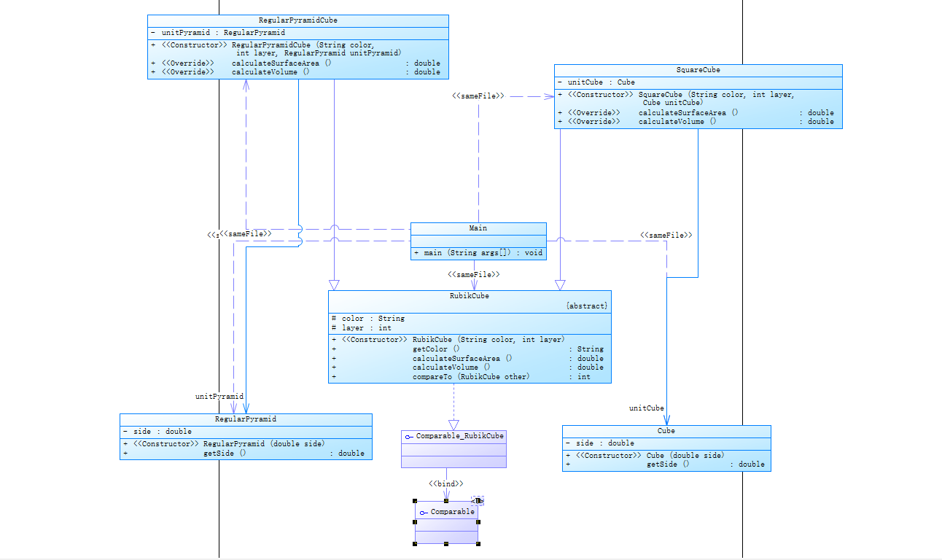Click the String return type of getColor
The width and height of the screenshot is (942, 560).
pos(591,349)
